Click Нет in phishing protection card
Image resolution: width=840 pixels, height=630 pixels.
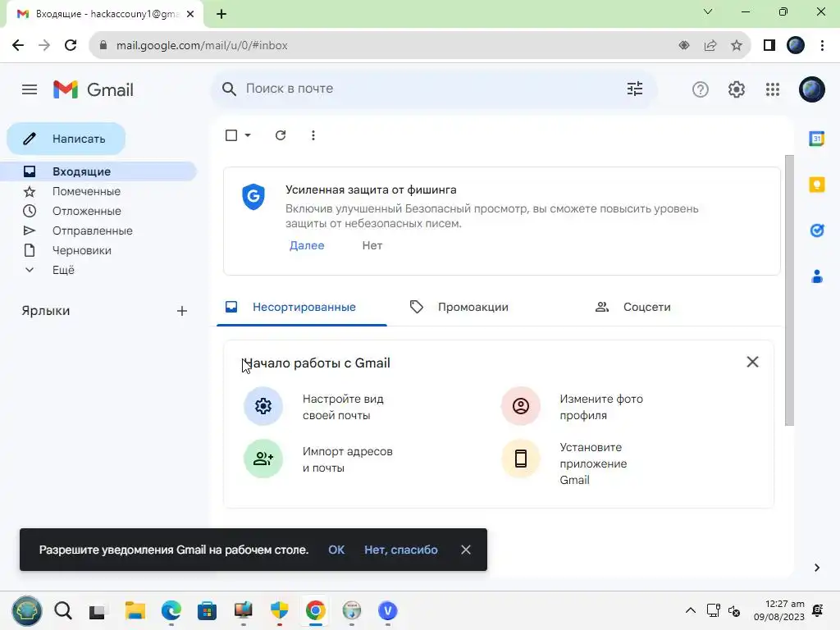click(372, 245)
